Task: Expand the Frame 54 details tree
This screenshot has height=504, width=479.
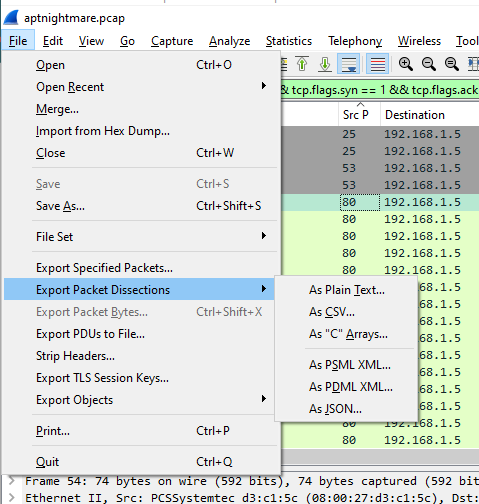Action: point(12,481)
